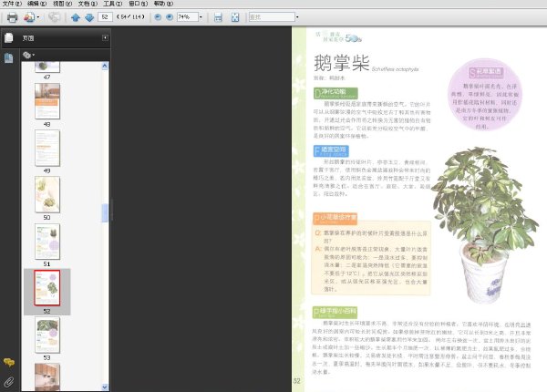
Task: Click the pink circular note on page
Action: pyautogui.click(x=485, y=95)
